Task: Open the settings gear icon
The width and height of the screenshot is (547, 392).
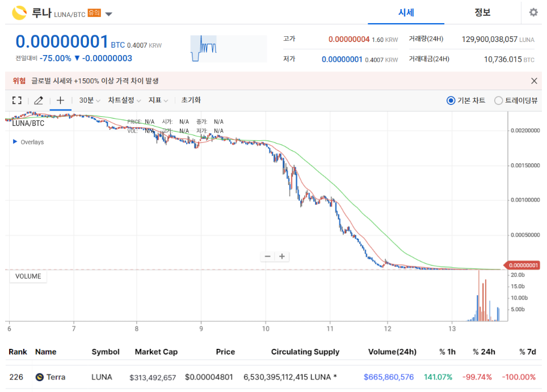Action: [533, 12]
